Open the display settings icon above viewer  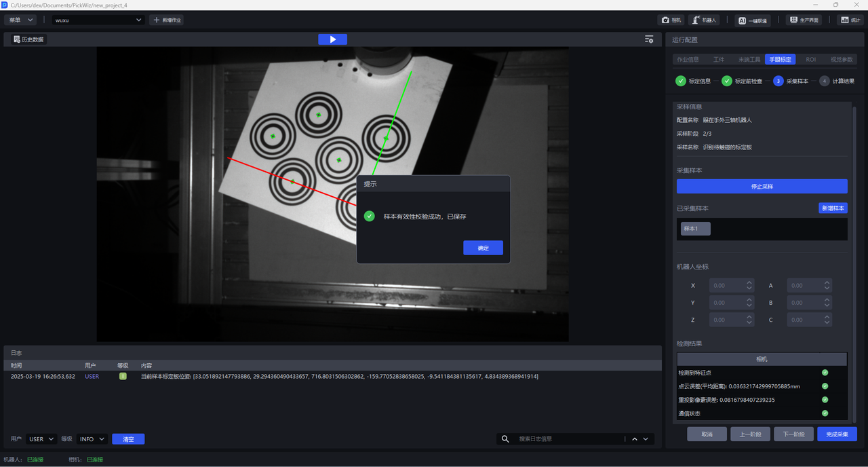tap(649, 39)
